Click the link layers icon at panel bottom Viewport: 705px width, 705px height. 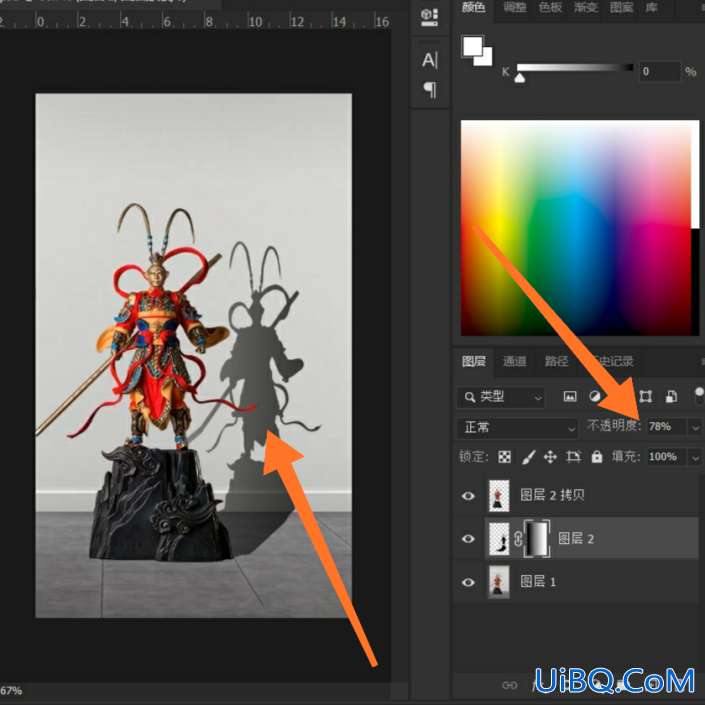pos(509,685)
